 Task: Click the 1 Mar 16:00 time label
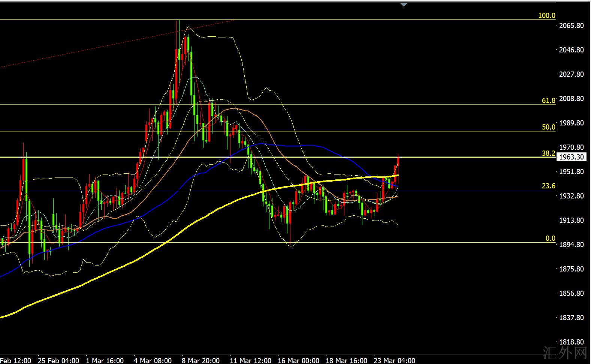click(x=105, y=360)
